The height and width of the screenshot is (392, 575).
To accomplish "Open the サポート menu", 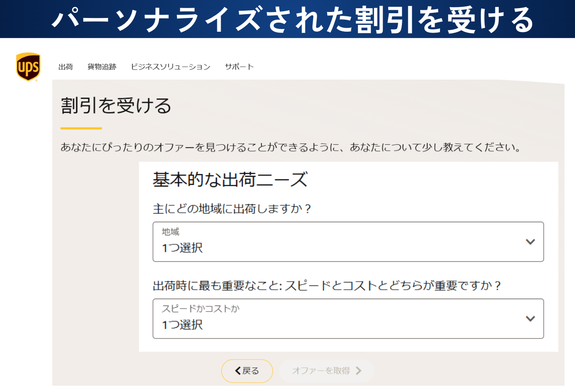I will point(239,67).
